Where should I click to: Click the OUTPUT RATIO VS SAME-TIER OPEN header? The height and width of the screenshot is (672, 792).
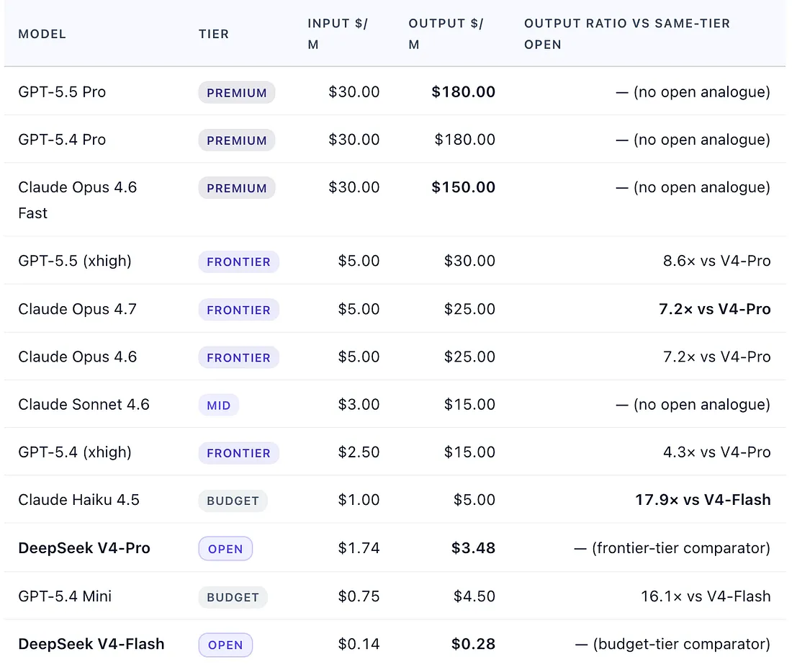tap(627, 34)
